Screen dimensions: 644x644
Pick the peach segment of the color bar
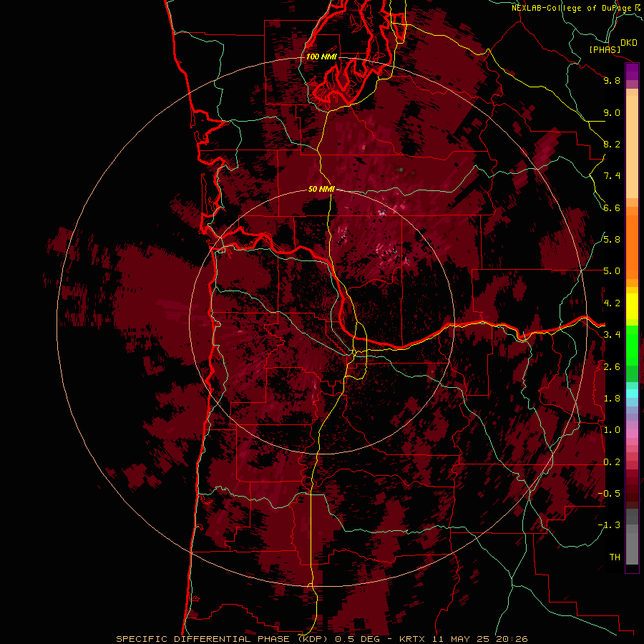[632, 147]
